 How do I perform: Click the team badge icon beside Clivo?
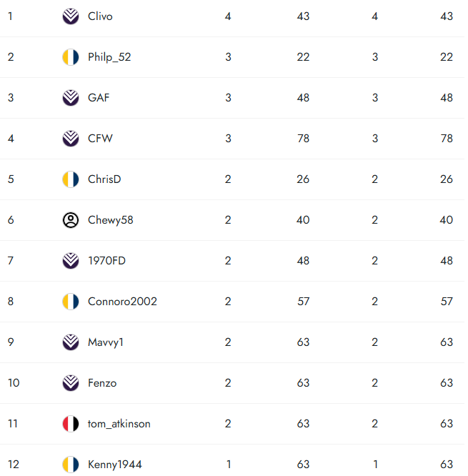tap(71, 16)
